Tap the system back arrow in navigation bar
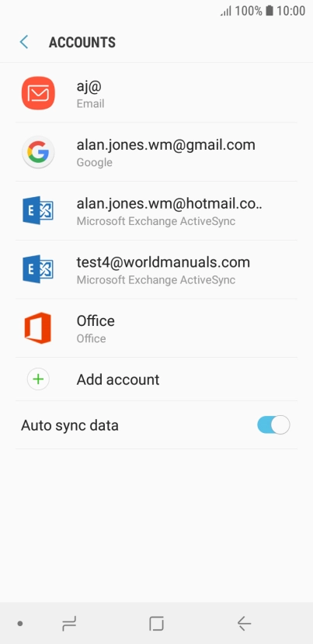The width and height of the screenshot is (313, 644). [244, 624]
